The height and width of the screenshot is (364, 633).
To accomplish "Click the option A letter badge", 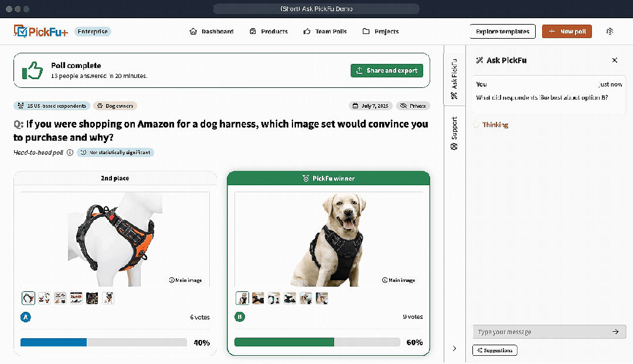I will point(26,317).
